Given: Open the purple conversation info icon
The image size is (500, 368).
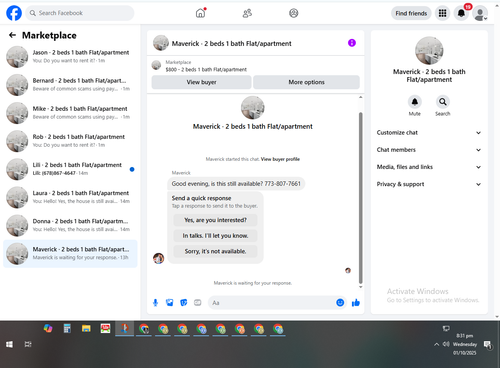Looking at the screenshot, I should (x=352, y=43).
